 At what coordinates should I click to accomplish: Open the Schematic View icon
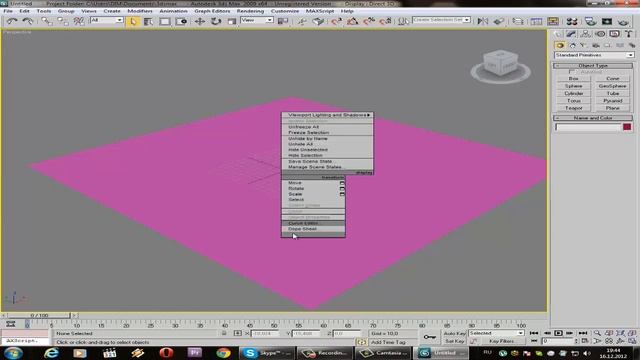(x=553, y=21)
